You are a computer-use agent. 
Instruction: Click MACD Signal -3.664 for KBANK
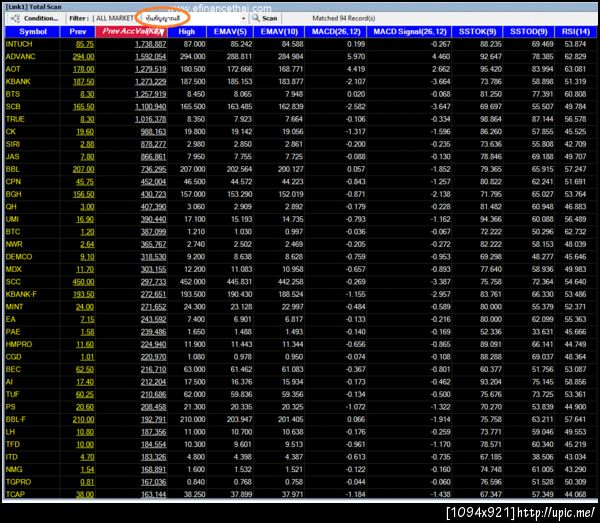coord(440,81)
